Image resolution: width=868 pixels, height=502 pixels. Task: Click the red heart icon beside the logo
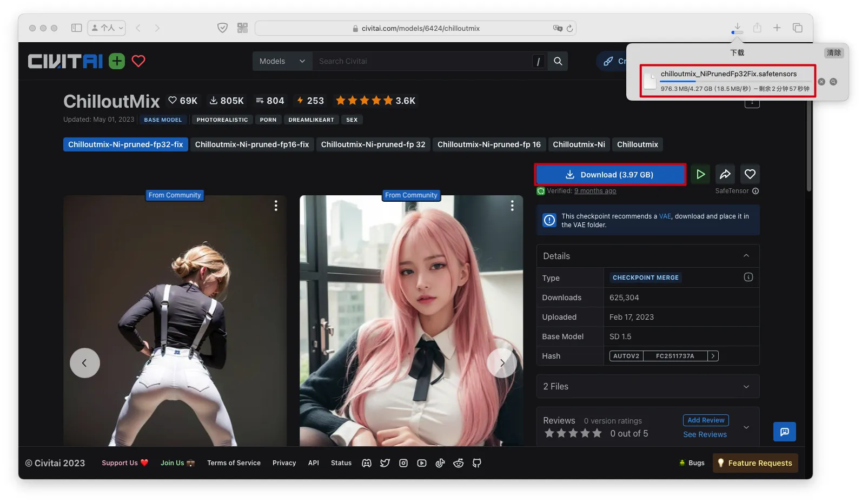138,61
